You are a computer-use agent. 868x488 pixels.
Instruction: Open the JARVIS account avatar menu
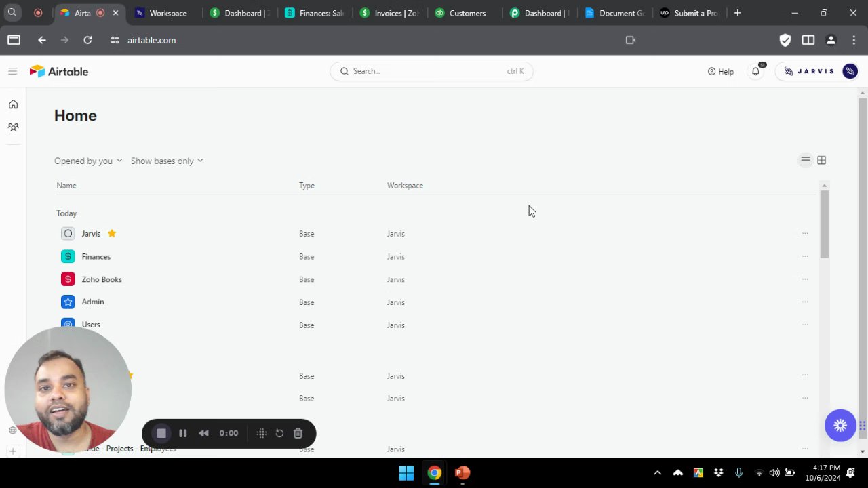850,71
